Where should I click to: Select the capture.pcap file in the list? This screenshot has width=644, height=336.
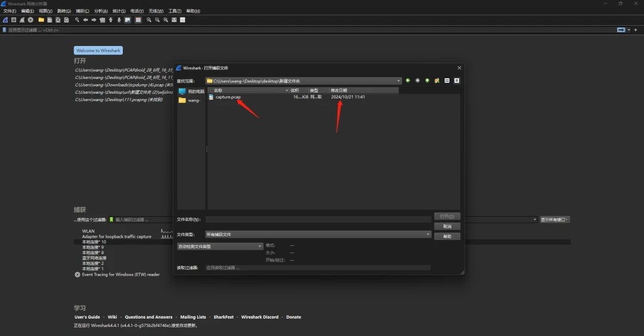(x=228, y=97)
